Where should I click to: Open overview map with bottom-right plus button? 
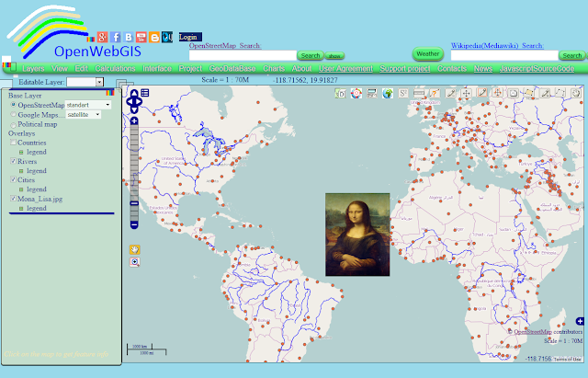click(x=580, y=321)
